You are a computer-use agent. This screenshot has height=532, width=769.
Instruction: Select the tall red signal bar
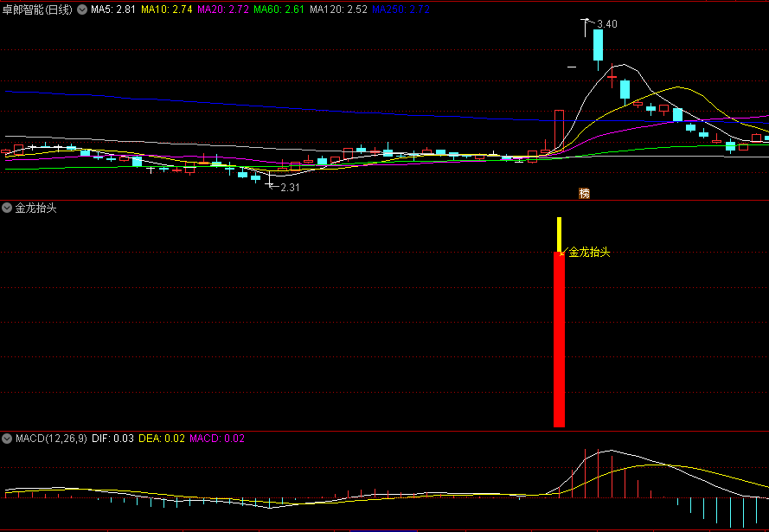(x=559, y=339)
